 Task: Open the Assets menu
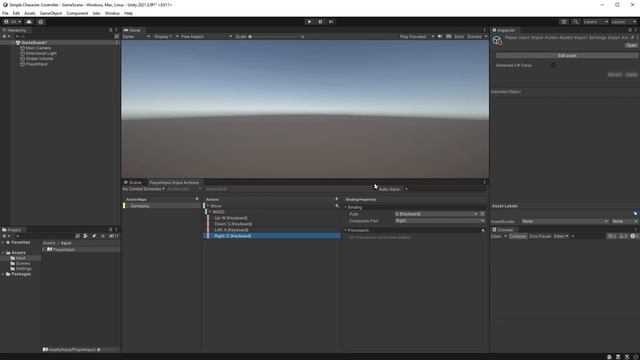(x=29, y=13)
